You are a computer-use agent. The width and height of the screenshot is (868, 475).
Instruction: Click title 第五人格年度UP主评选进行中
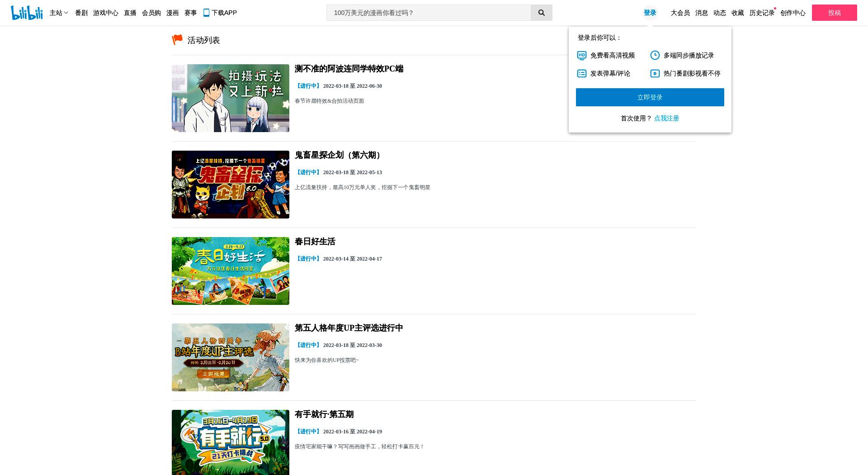tap(349, 328)
